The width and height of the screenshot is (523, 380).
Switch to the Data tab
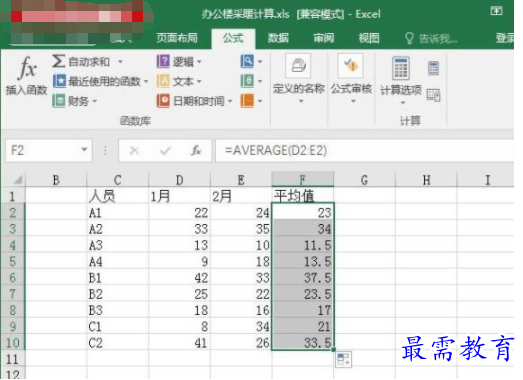pos(278,38)
